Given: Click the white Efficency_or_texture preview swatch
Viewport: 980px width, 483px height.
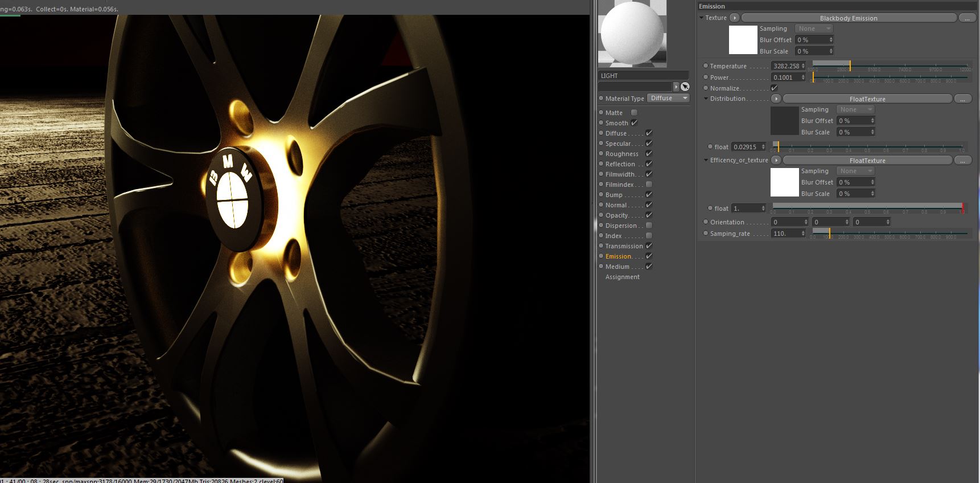Looking at the screenshot, I should coord(785,182).
